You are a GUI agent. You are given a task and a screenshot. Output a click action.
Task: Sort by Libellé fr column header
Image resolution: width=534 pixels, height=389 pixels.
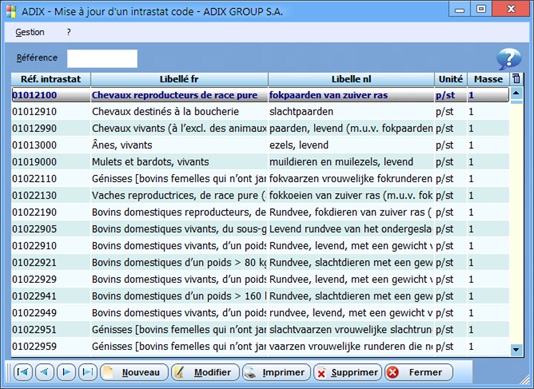pyautogui.click(x=179, y=79)
